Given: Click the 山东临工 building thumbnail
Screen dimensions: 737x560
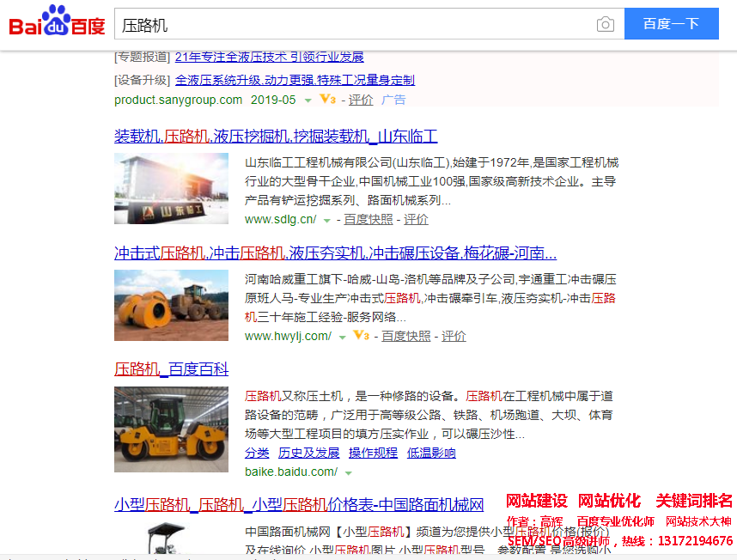Looking at the screenshot, I should [171, 188].
